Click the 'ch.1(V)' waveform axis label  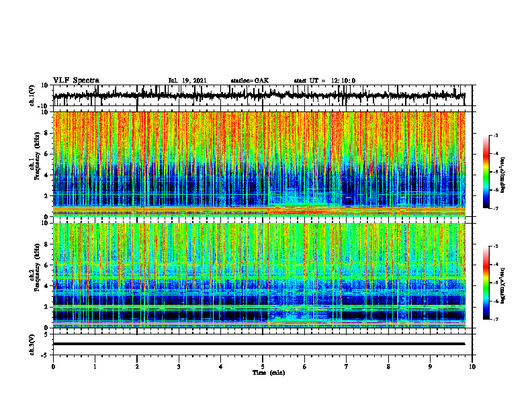pyautogui.click(x=32, y=96)
